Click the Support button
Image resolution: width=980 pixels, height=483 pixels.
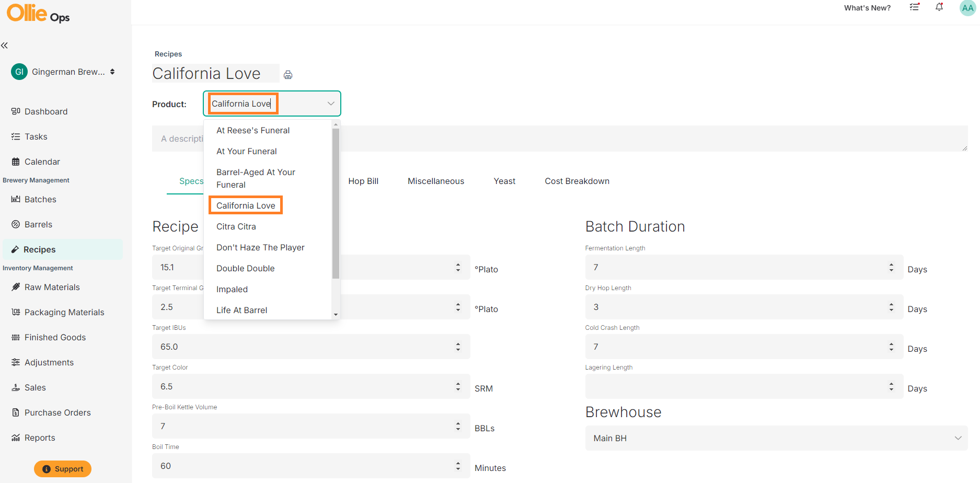[x=63, y=469]
